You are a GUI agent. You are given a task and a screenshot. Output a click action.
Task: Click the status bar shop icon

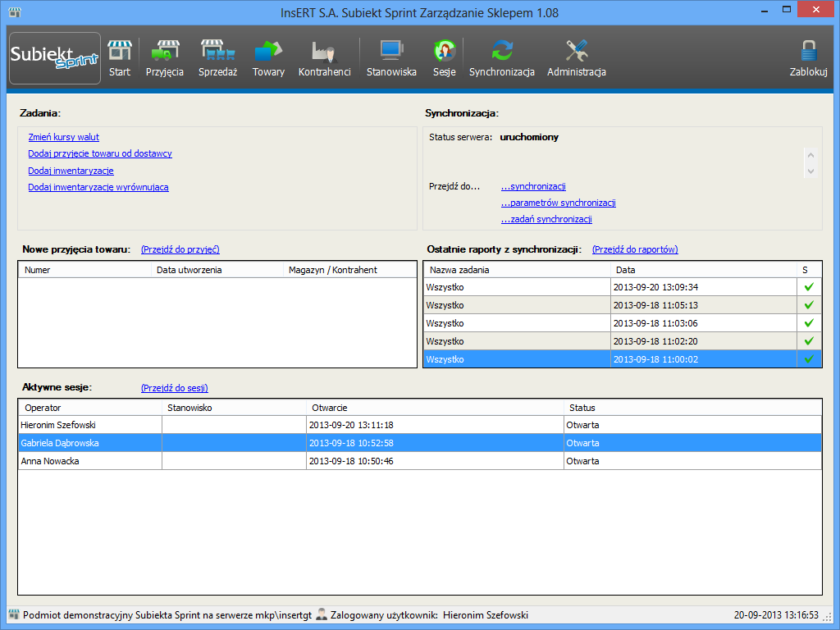pyautogui.click(x=14, y=614)
